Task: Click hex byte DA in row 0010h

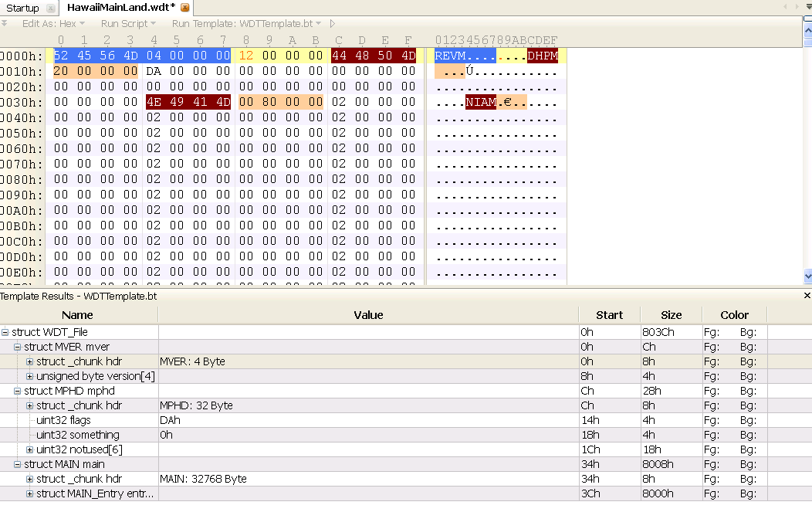Action: pyautogui.click(x=154, y=71)
